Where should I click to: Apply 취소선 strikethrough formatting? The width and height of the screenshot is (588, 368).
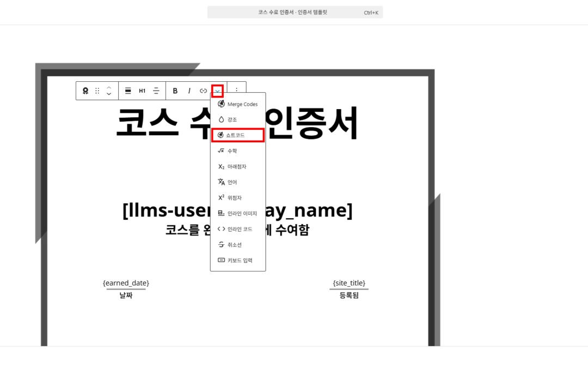pos(238,245)
